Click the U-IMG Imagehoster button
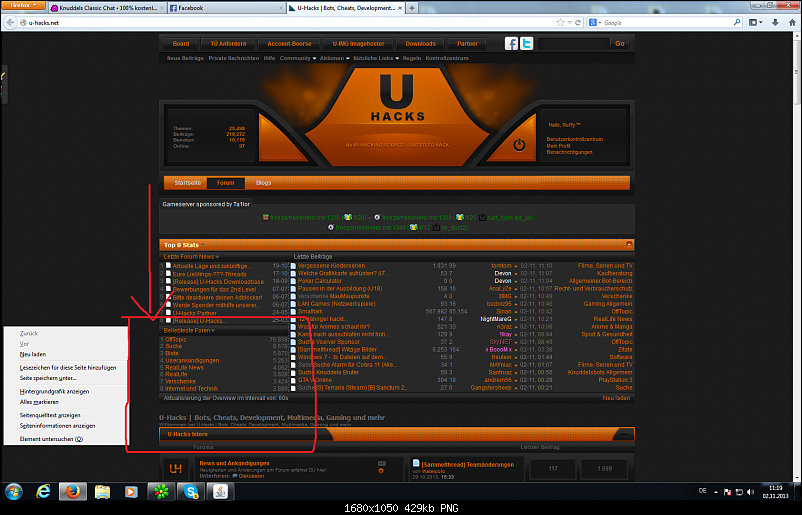 coord(359,44)
